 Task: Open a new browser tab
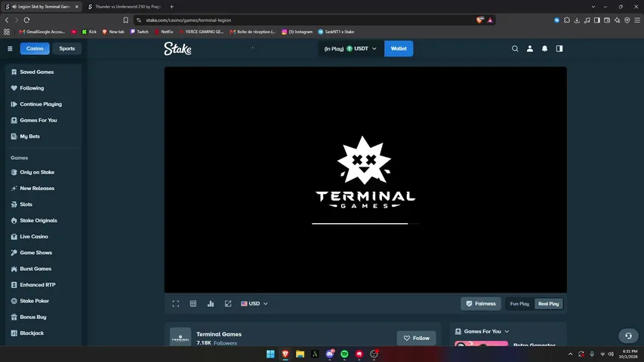171,7
